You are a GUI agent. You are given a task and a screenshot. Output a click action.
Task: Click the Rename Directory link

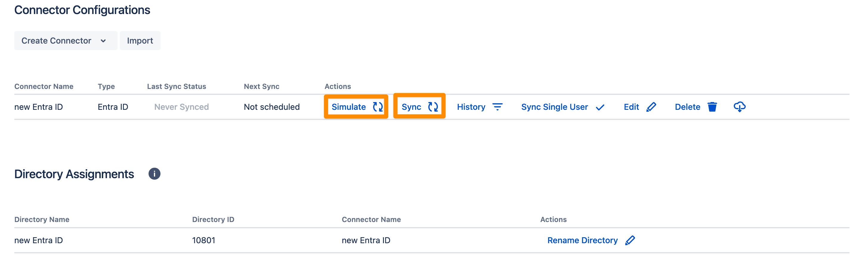coord(582,241)
